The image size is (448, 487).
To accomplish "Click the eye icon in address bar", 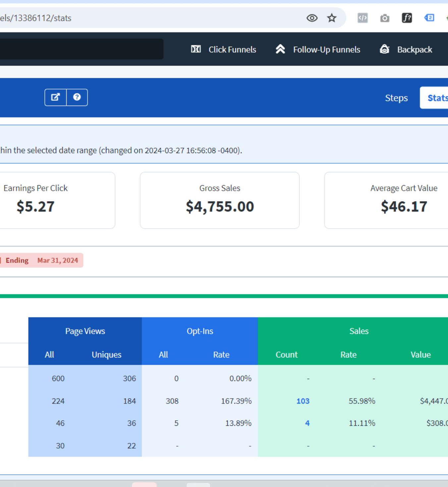I will click(x=312, y=18).
